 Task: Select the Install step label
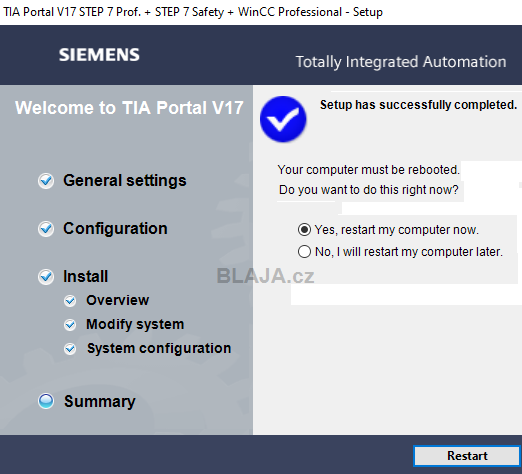click(86, 276)
